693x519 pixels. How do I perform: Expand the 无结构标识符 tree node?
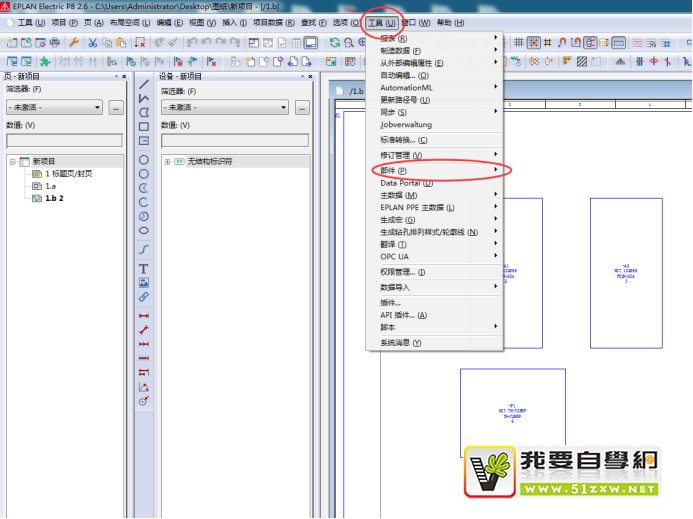tap(167, 161)
